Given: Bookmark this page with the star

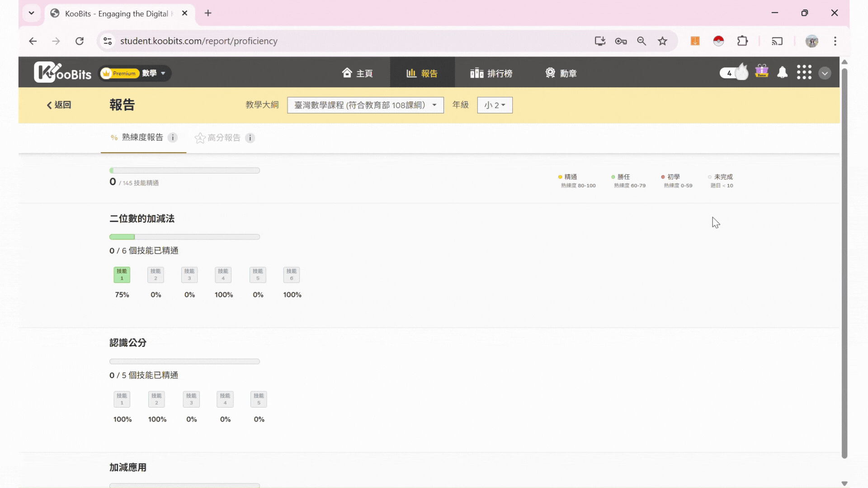Looking at the screenshot, I should point(662,41).
